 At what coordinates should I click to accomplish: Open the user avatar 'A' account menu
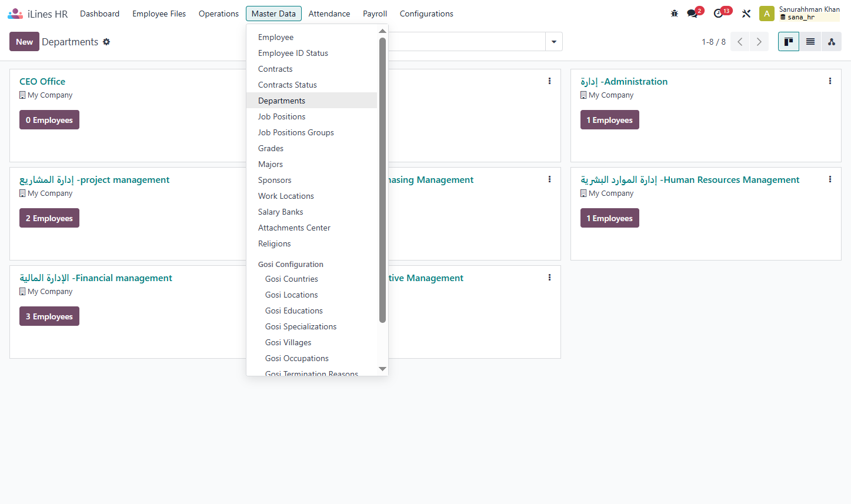tap(767, 14)
